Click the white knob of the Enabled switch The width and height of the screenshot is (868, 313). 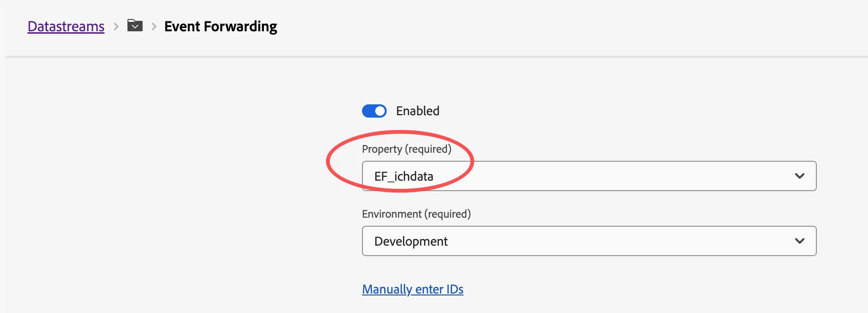pos(380,111)
